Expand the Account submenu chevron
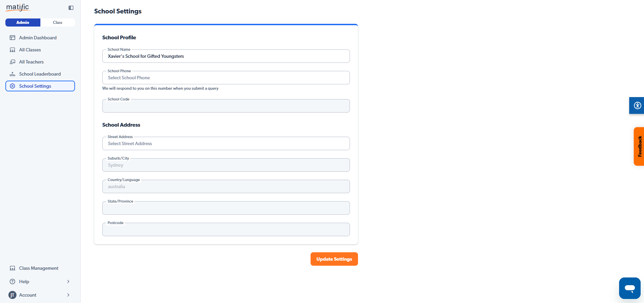The image size is (644, 303). tap(68, 295)
